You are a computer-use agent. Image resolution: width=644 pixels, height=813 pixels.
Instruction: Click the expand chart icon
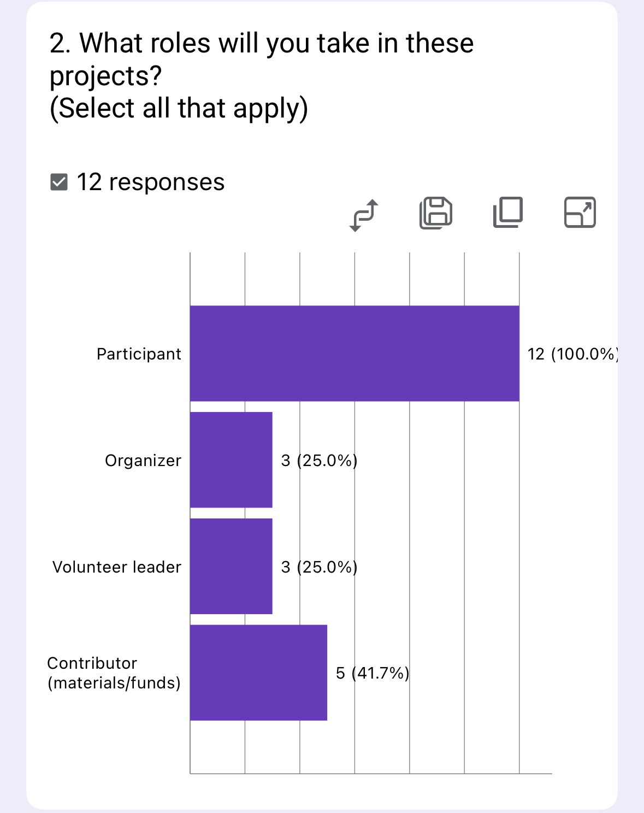580,213
